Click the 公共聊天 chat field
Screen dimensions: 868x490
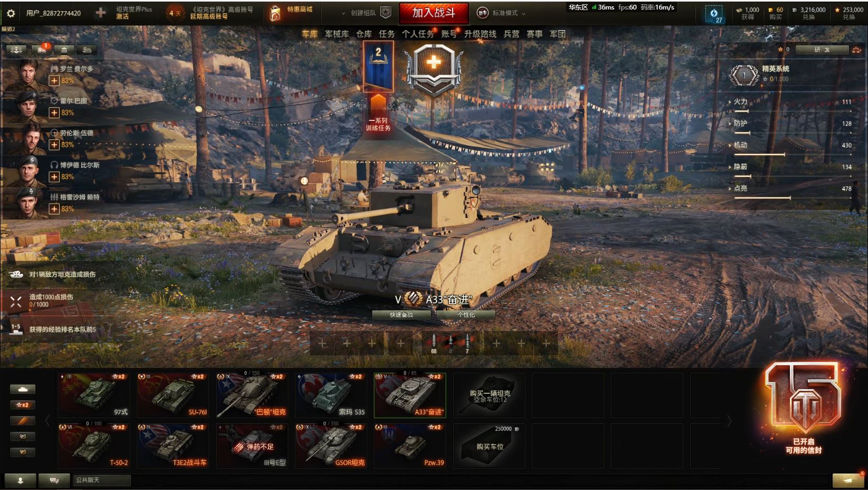pyautogui.click(x=101, y=480)
